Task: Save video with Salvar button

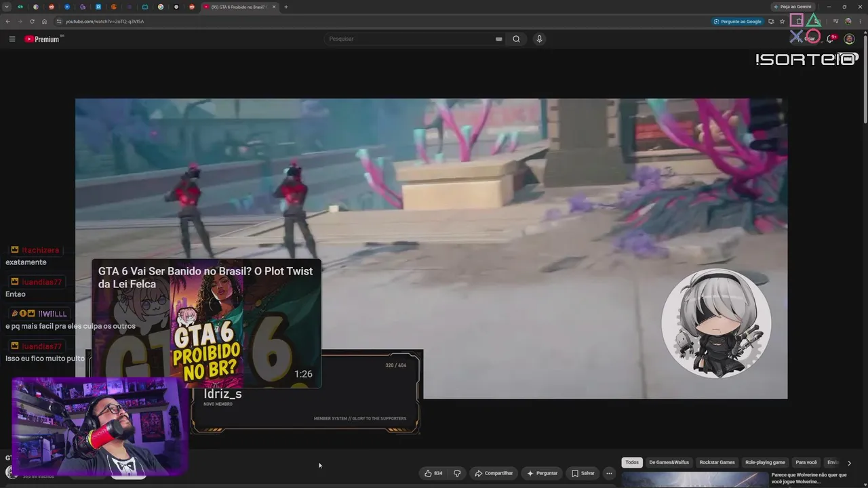Action: click(583, 473)
